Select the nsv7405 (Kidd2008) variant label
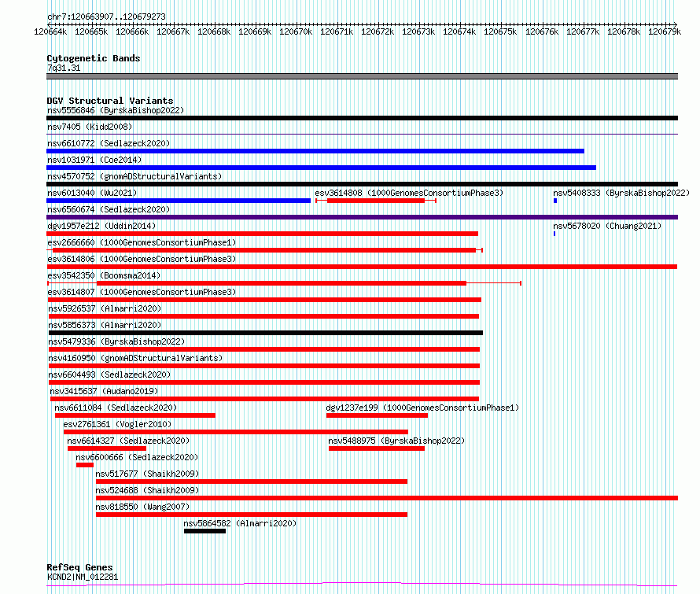 (90, 127)
